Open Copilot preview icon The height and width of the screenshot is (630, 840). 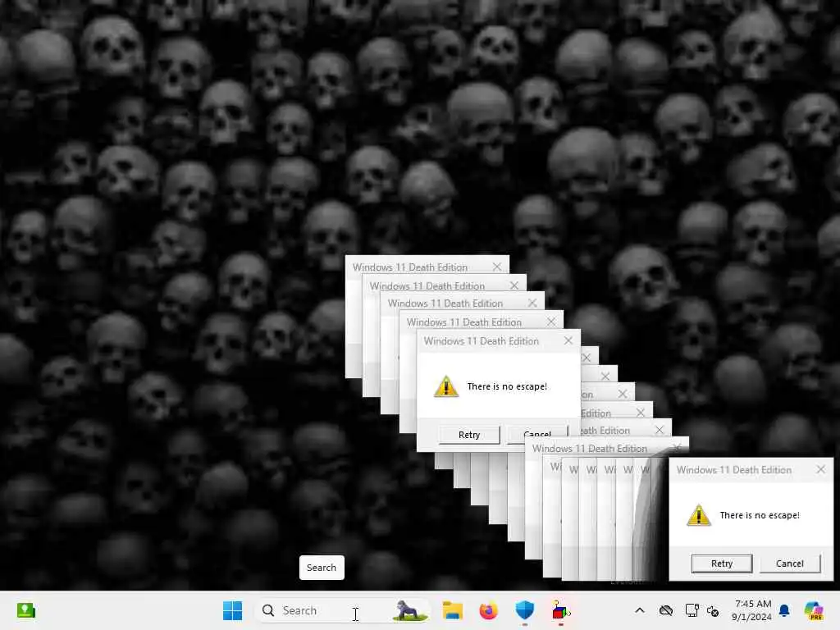(x=814, y=610)
